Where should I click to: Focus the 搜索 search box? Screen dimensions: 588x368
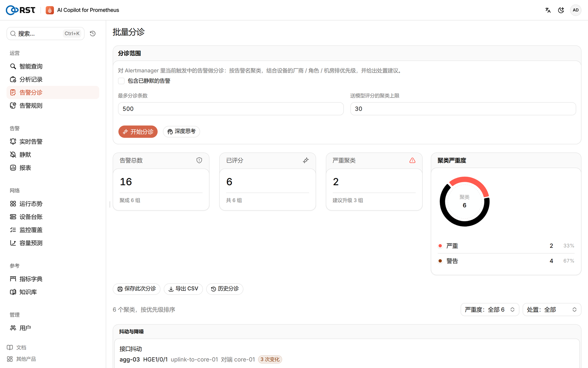45,33
